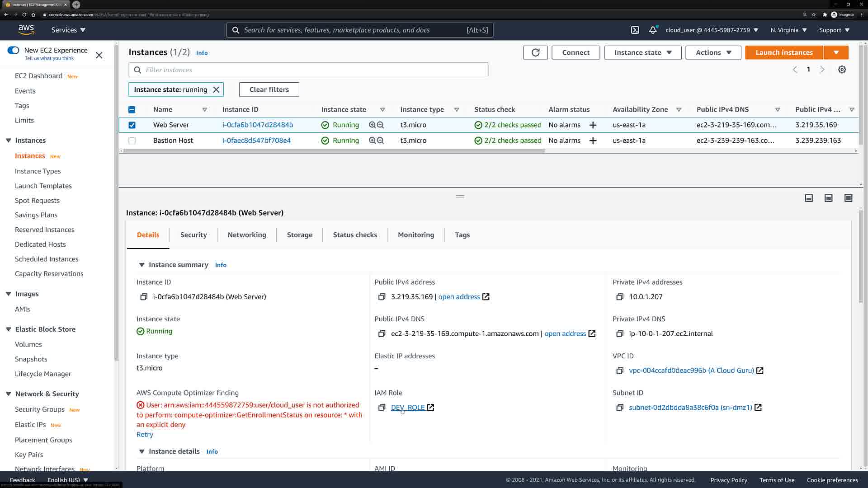Click the Filter instances search field
Image resolution: width=868 pixels, height=488 pixels.
pyautogui.click(x=312, y=70)
